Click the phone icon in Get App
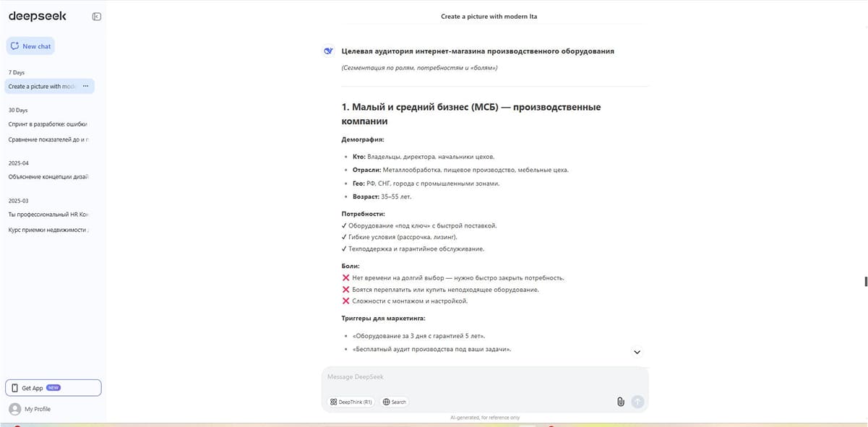 point(15,388)
